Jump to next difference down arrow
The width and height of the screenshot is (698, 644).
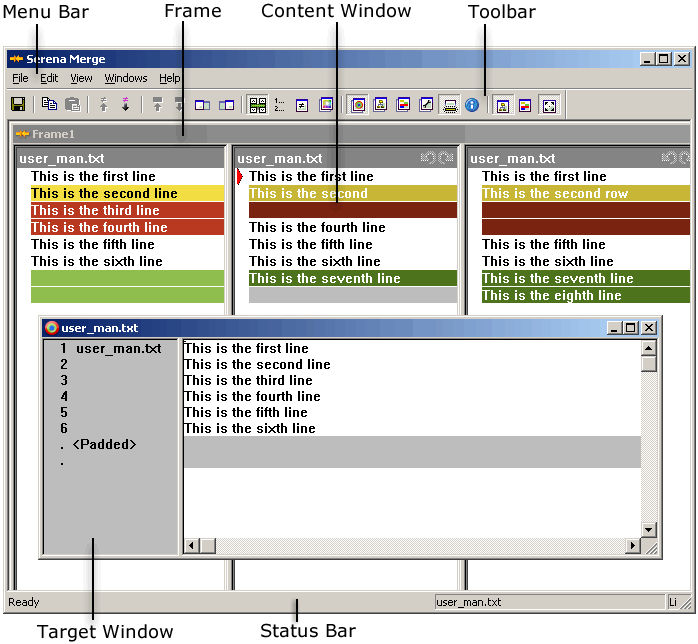[126, 104]
